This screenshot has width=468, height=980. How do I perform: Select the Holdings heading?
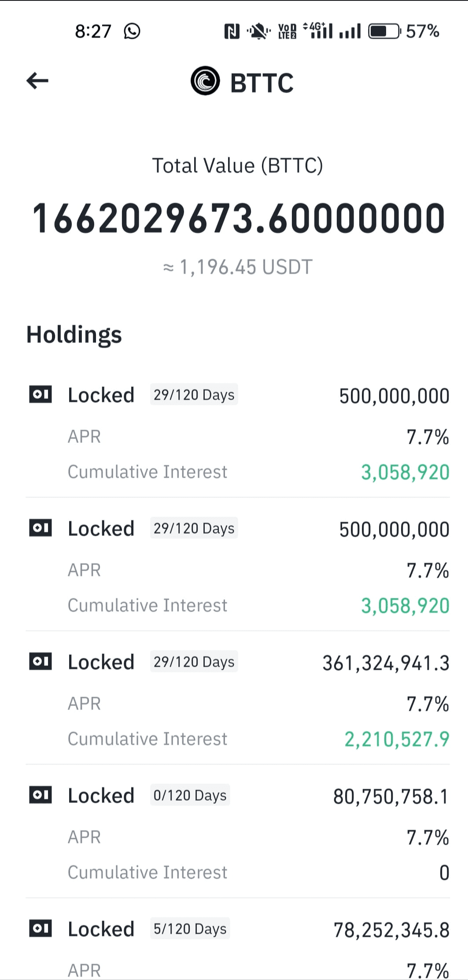tap(74, 335)
